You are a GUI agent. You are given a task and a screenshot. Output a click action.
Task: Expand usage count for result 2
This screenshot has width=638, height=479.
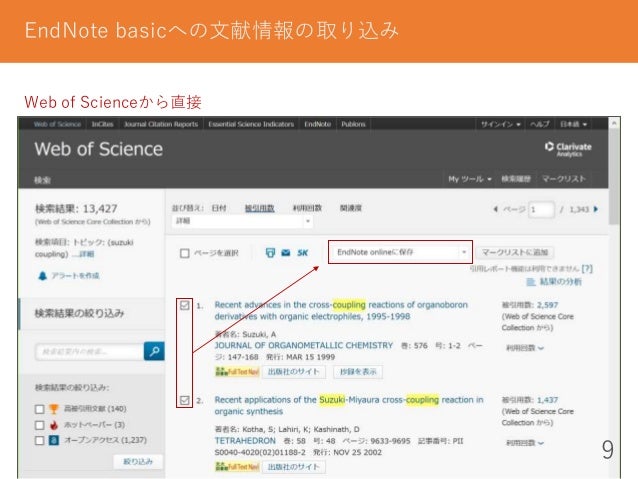(x=525, y=443)
